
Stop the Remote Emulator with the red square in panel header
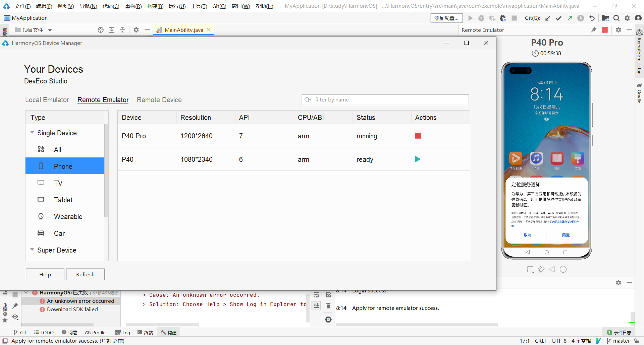pyautogui.click(x=605, y=30)
